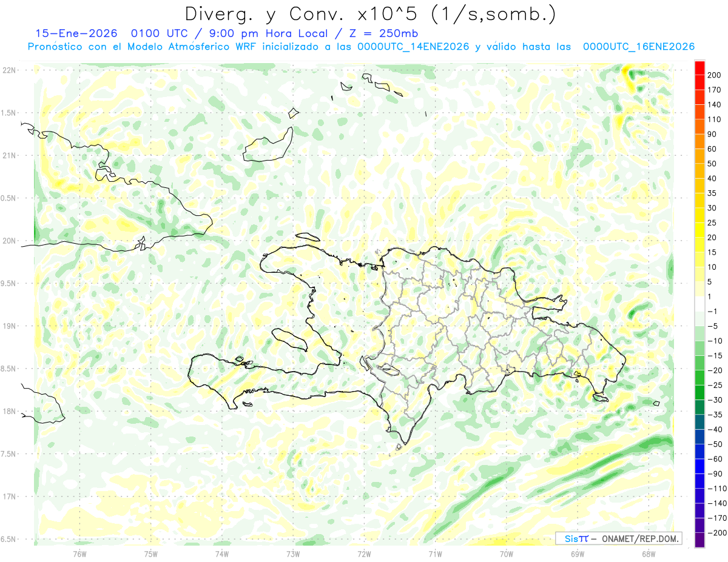Click the positive 200 colorbar value
This screenshot has height=562, width=728.
[x=714, y=75]
